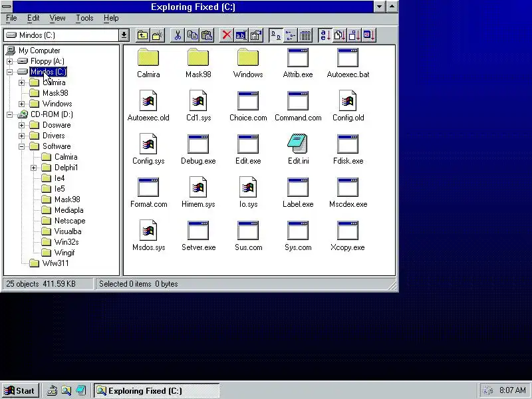Click the red X Delete icon

click(227, 35)
